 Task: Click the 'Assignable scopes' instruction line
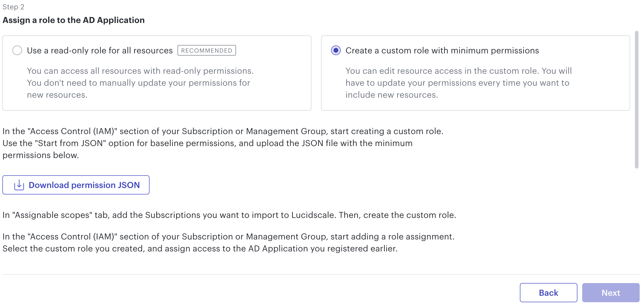pyautogui.click(x=229, y=215)
